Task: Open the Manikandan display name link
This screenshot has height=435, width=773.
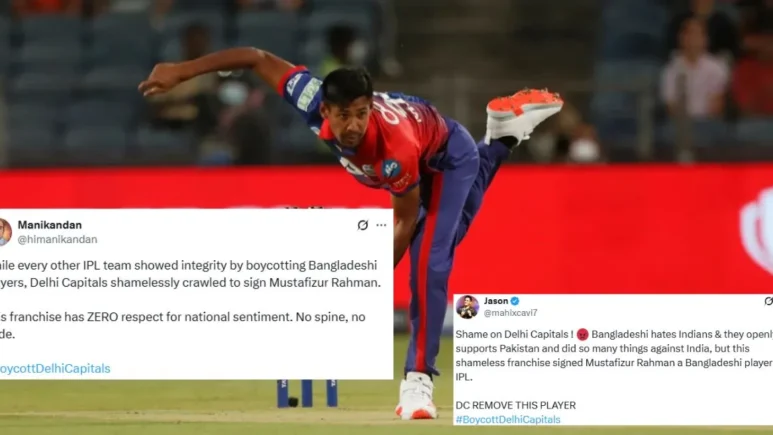Action: coord(50,225)
